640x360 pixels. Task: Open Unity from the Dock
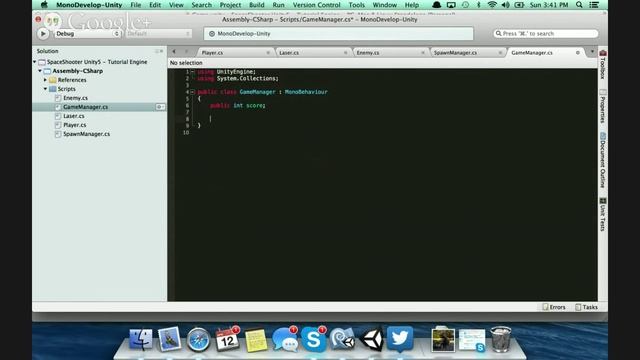[x=371, y=340]
